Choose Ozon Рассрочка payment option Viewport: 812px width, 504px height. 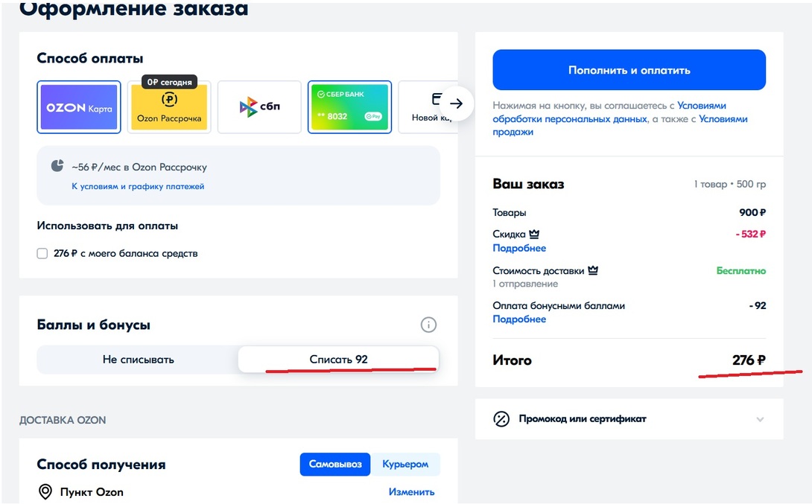click(x=169, y=109)
